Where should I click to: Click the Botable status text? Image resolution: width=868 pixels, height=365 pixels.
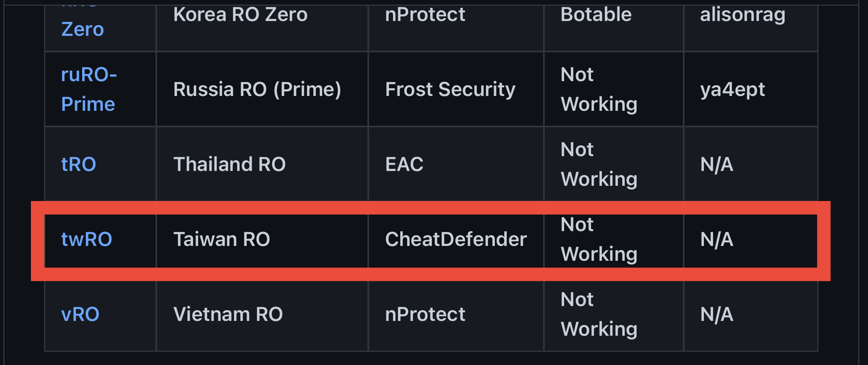(596, 14)
